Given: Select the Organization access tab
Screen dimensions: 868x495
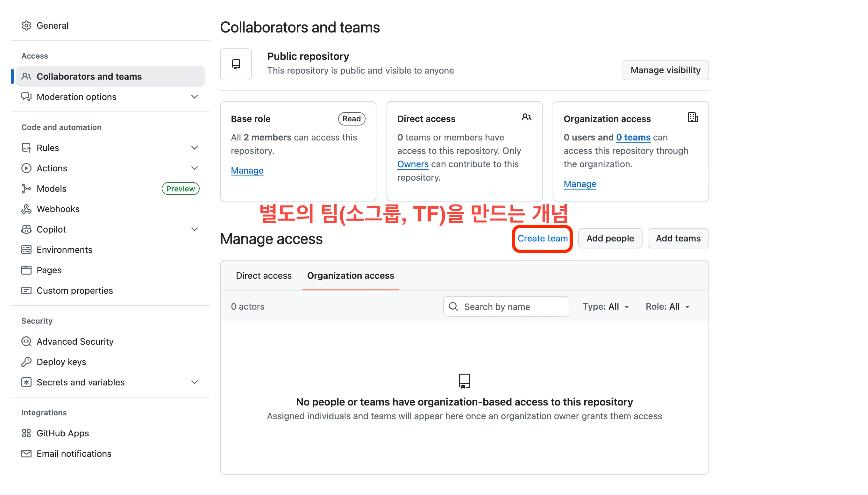Looking at the screenshot, I should click(350, 276).
